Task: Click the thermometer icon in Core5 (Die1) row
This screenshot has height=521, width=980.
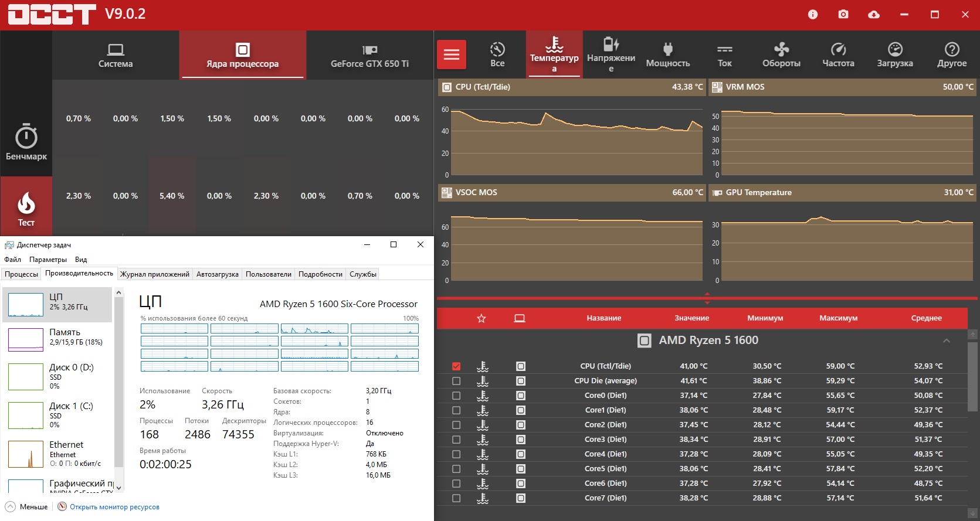Action: click(x=483, y=469)
